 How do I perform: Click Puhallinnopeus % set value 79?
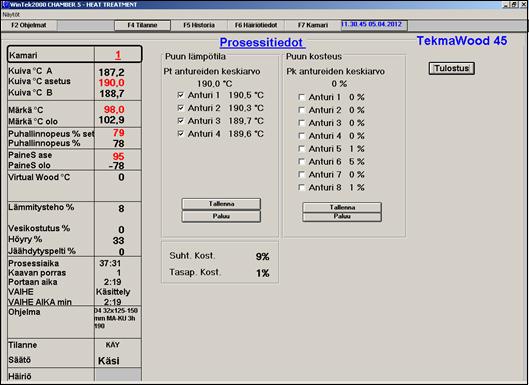(118, 133)
